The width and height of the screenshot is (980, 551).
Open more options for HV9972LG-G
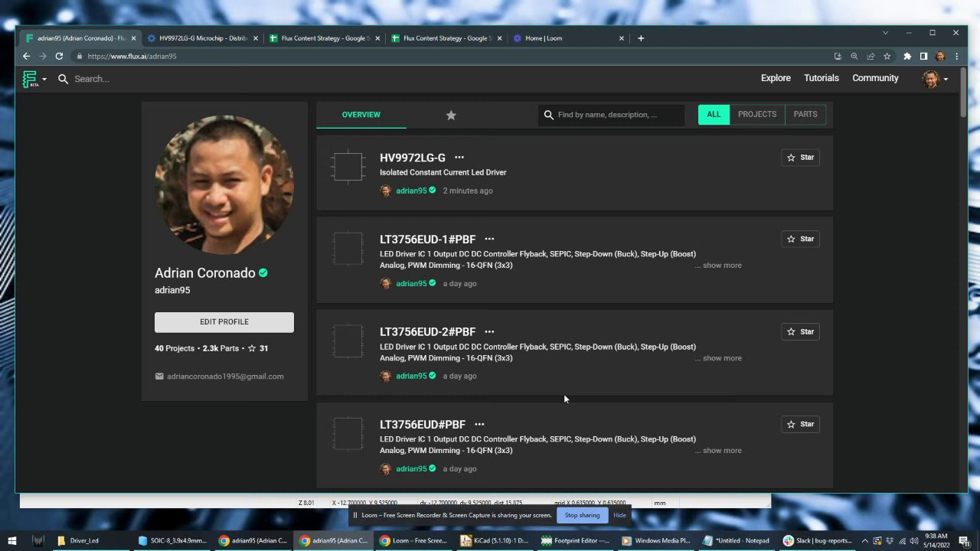[x=459, y=158]
